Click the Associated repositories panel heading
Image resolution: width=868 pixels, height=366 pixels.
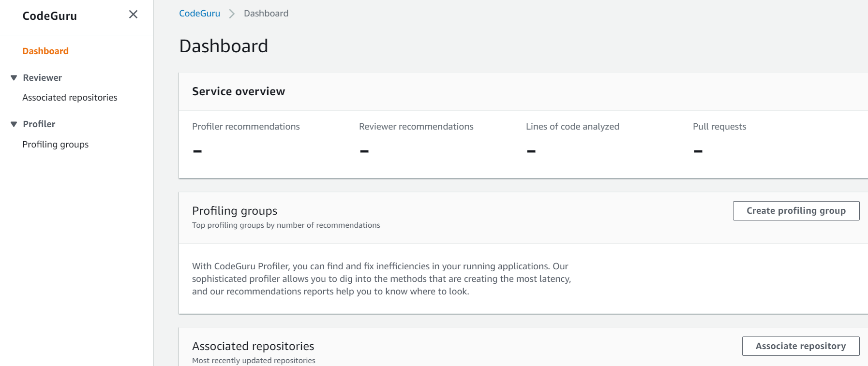[253, 346]
